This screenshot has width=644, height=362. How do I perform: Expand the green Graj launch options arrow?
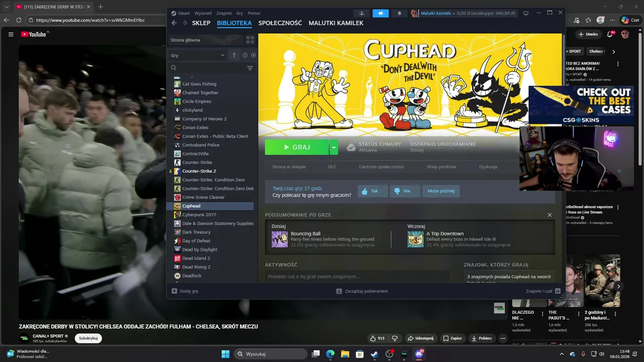pos(334,147)
